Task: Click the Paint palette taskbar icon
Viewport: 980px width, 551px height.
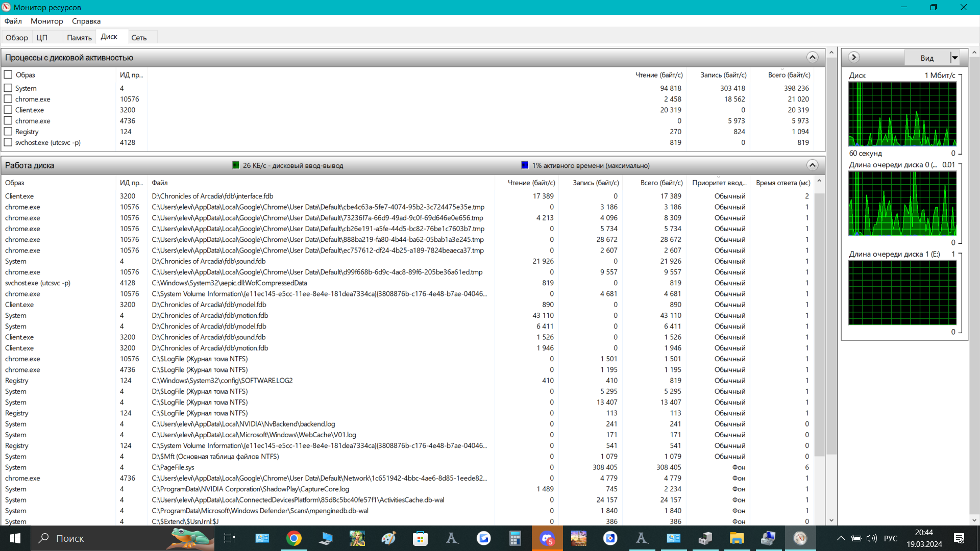Action: [x=388, y=538]
